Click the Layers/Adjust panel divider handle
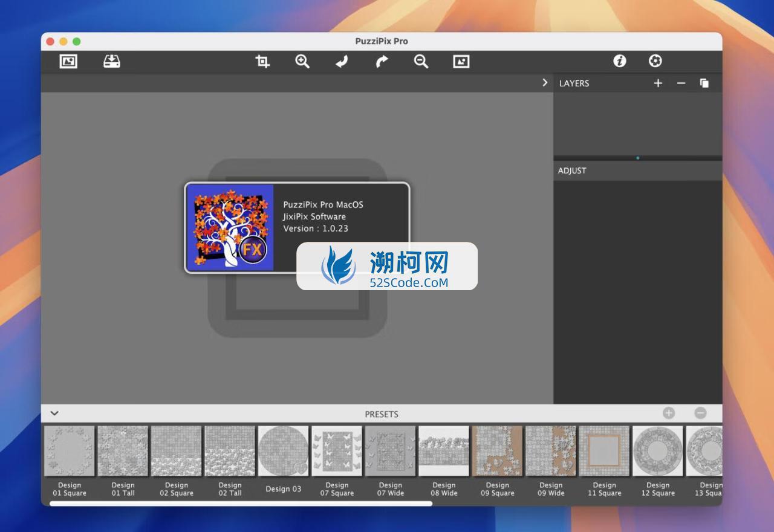Viewport: 774px width, 532px height. click(x=638, y=158)
